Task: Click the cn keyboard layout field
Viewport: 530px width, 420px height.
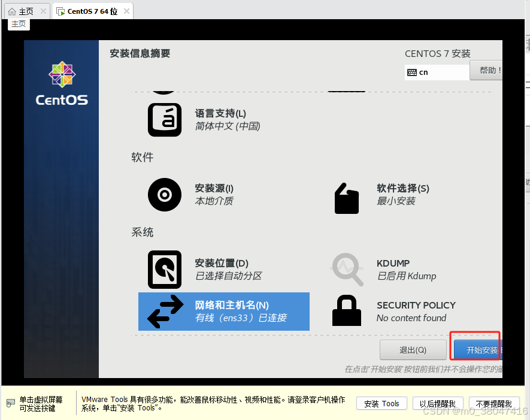Action: tap(437, 72)
